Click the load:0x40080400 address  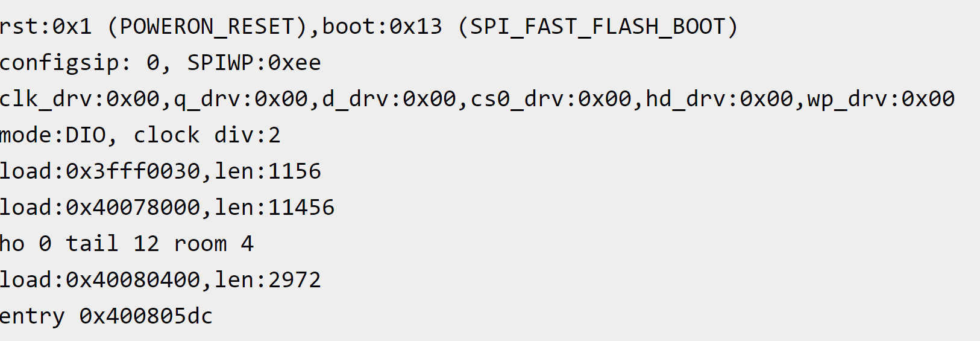tap(100, 281)
